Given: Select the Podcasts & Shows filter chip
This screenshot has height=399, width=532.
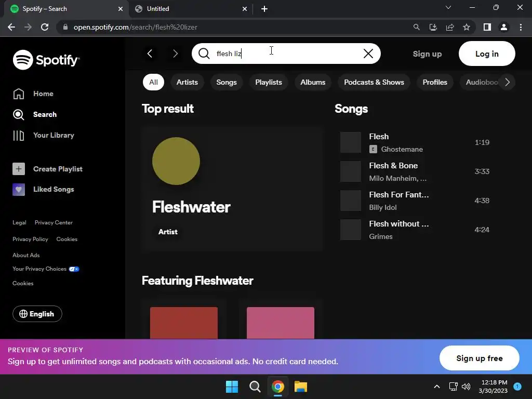Looking at the screenshot, I should pos(374,82).
